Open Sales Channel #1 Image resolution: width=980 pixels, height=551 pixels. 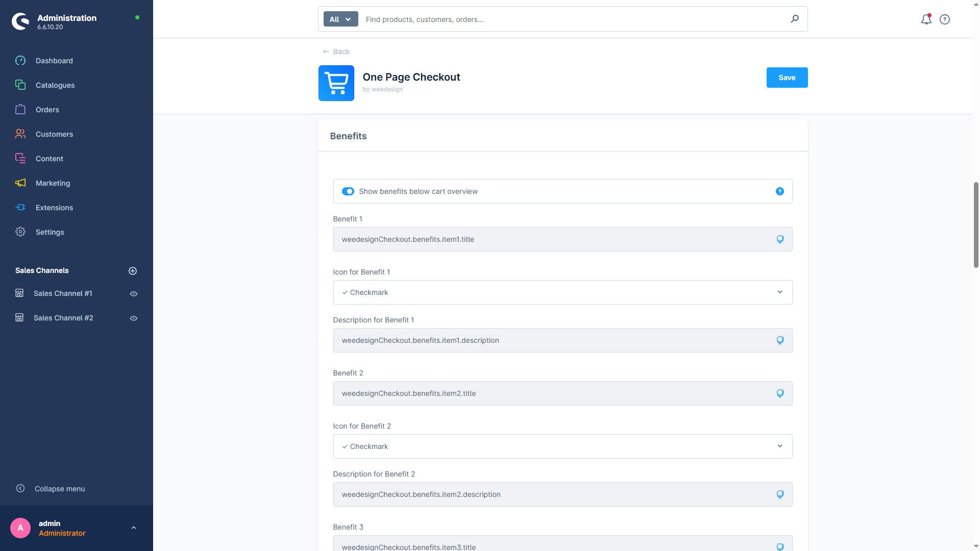coord(63,293)
